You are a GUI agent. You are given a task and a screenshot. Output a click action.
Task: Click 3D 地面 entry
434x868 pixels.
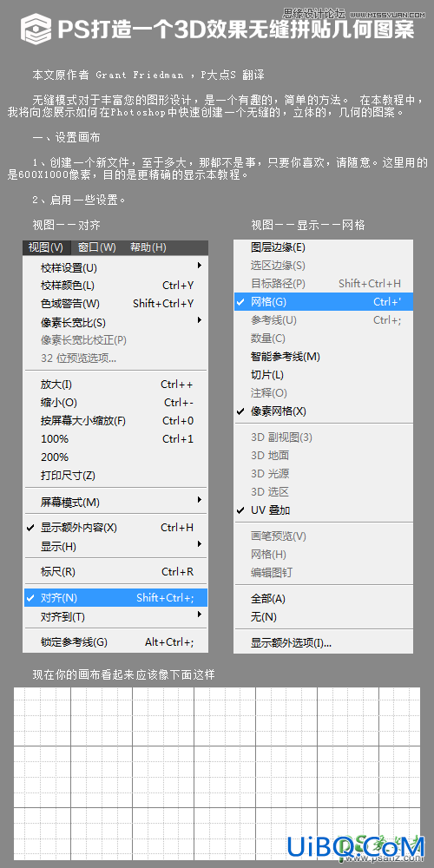coord(324,456)
